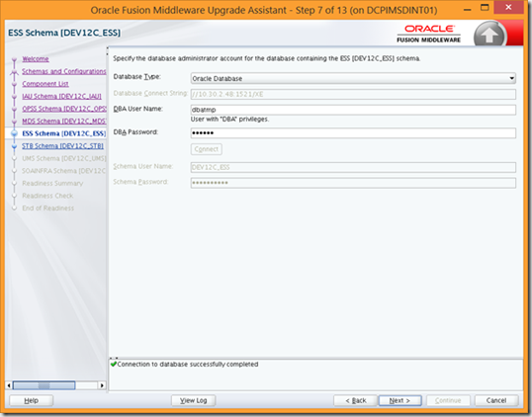This screenshot has width=532, height=417.
Task: Click the Readiness Check step label
Action: click(x=47, y=196)
